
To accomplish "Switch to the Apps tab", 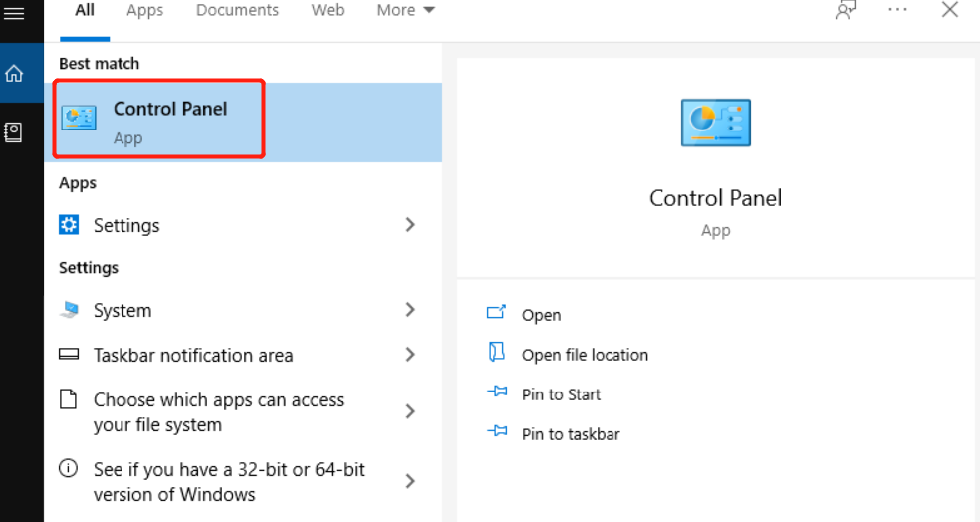I will [x=145, y=10].
